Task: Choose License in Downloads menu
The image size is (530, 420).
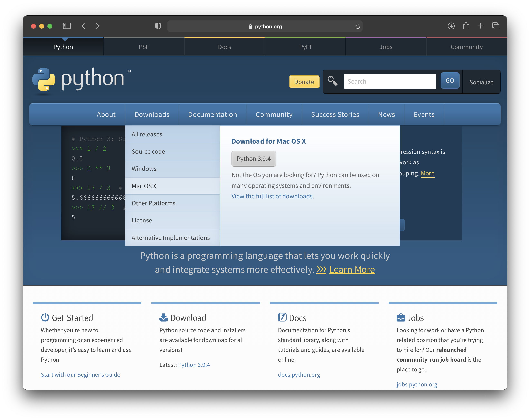Action: 172,220
